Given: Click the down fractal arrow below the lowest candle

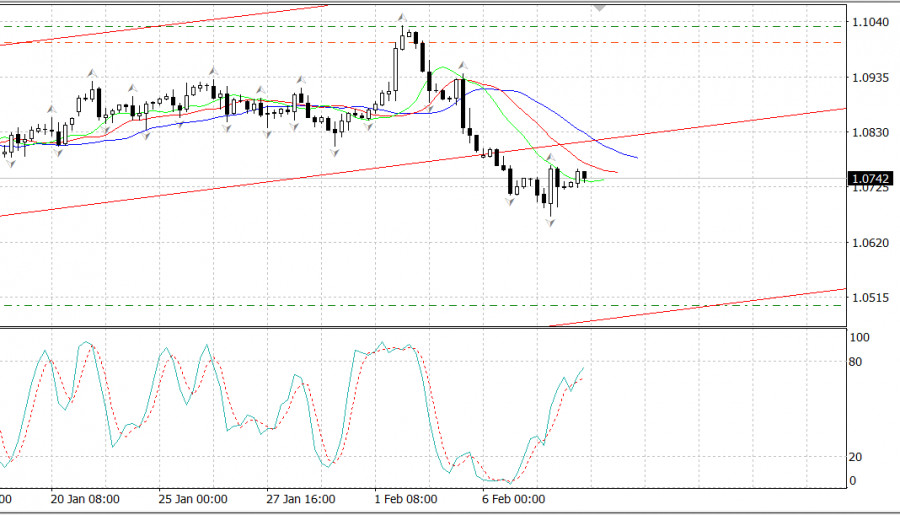Looking at the screenshot, I should pyautogui.click(x=550, y=222).
